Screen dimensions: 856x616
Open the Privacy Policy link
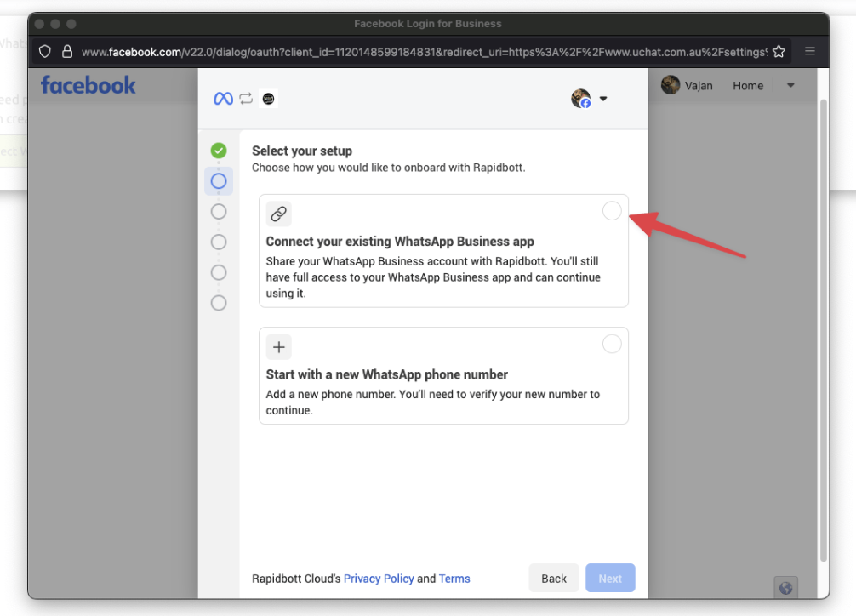click(379, 579)
